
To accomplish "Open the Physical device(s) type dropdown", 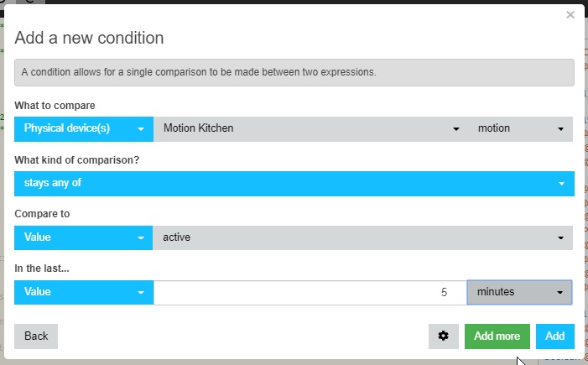I will click(84, 128).
